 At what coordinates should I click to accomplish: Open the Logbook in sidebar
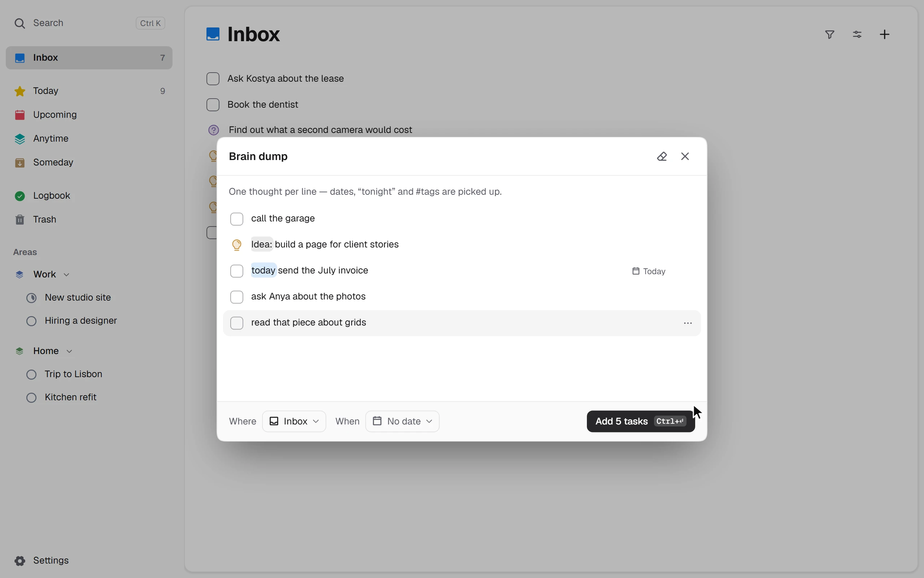coord(89,196)
